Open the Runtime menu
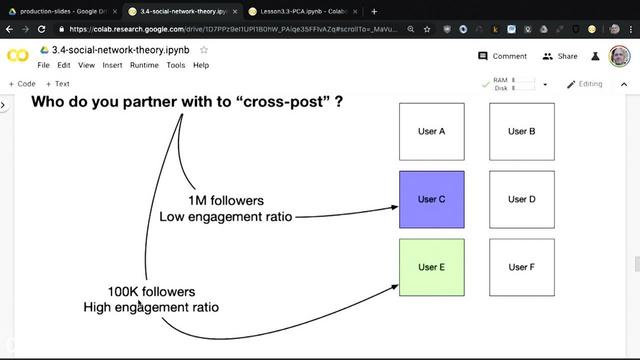This screenshot has width=640, height=360. click(x=144, y=65)
